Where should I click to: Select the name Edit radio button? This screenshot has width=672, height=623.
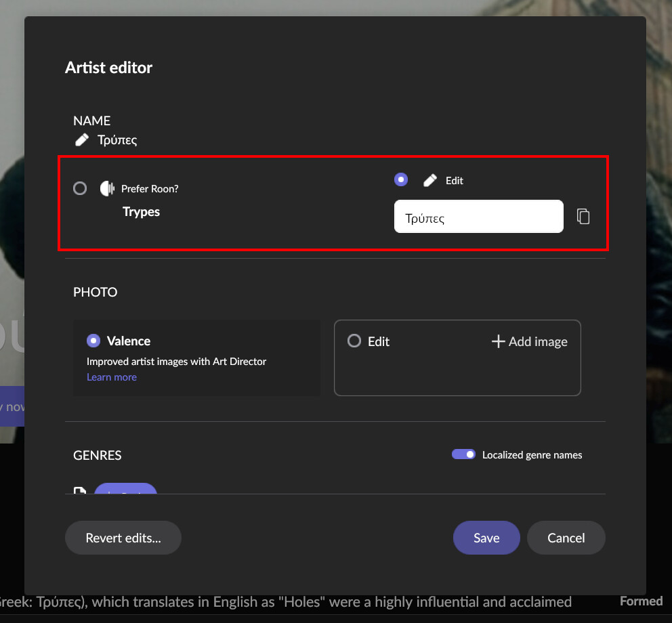(401, 179)
